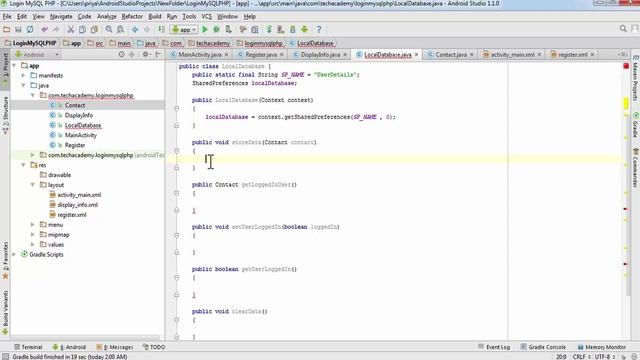Click the Undo toolbar icon

(x=44, y=29)
